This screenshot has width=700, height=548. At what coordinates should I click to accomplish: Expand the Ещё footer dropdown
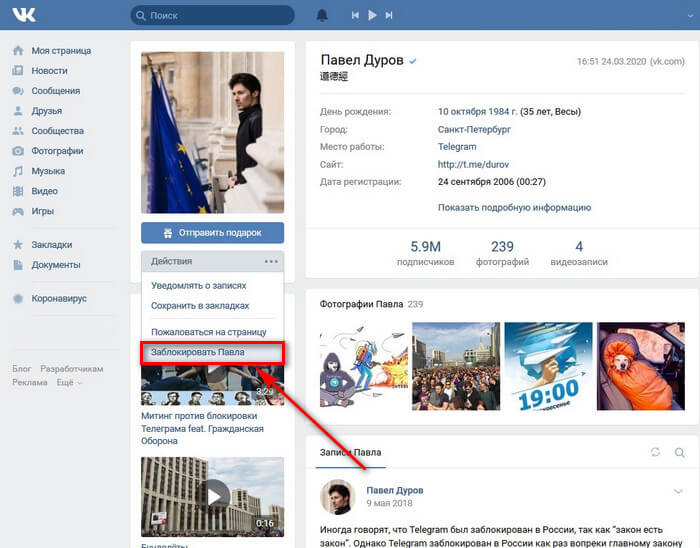[69, 382]
